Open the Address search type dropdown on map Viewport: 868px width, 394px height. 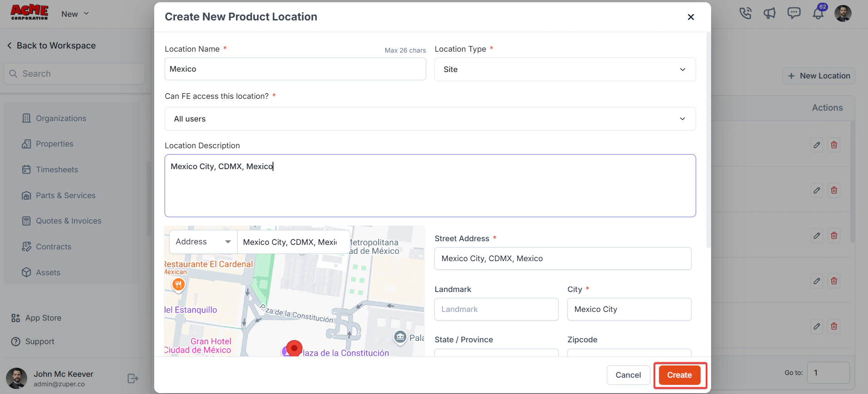[x=203, y=242]
